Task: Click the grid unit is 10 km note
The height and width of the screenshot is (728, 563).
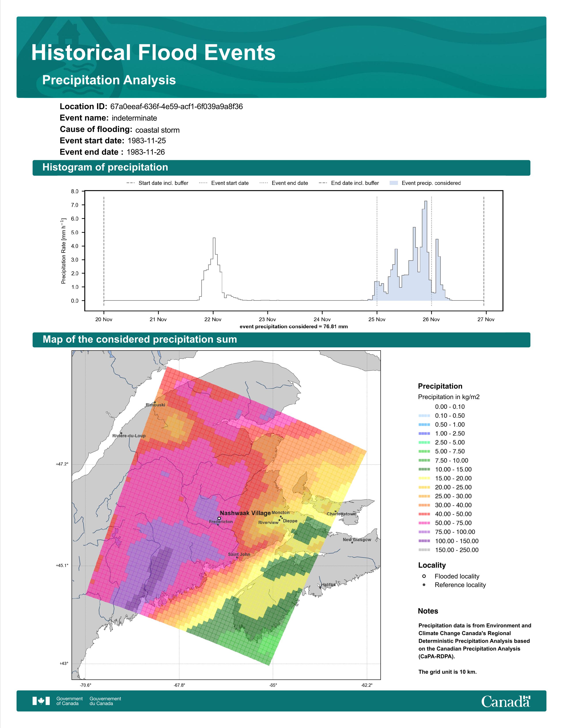Action: tap(448, 672)
